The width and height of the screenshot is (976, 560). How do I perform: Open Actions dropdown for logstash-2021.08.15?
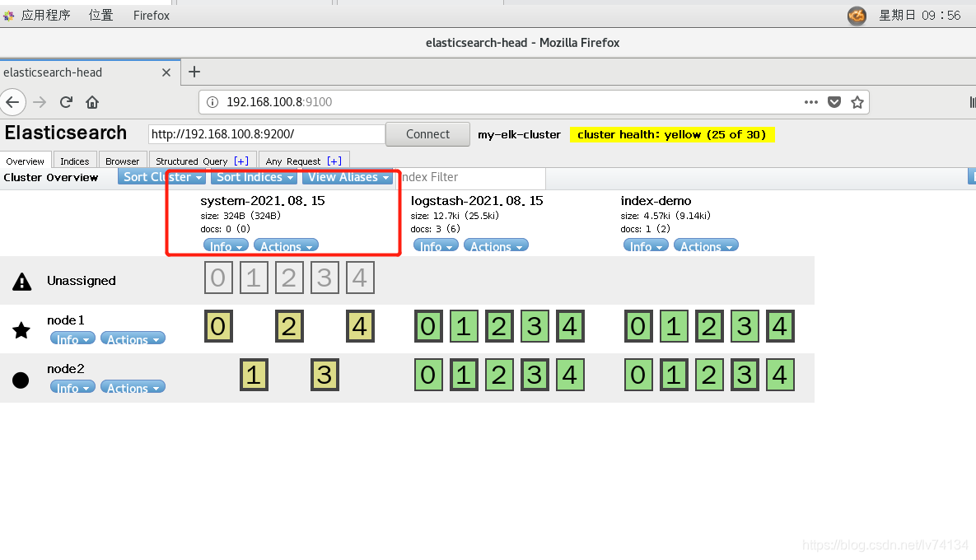(496, 245)
